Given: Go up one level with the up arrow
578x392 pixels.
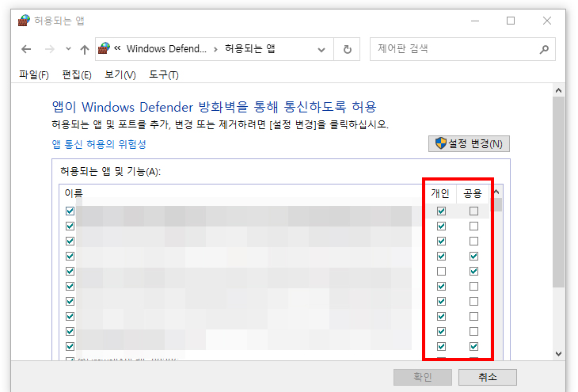Looking at the screenshot, I should coord(85,49).
